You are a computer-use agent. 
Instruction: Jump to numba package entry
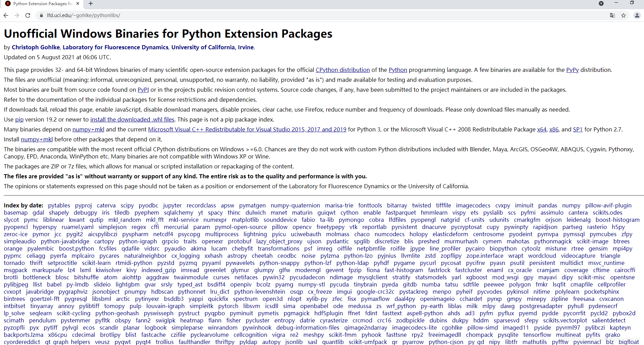(x=431, y=284)
